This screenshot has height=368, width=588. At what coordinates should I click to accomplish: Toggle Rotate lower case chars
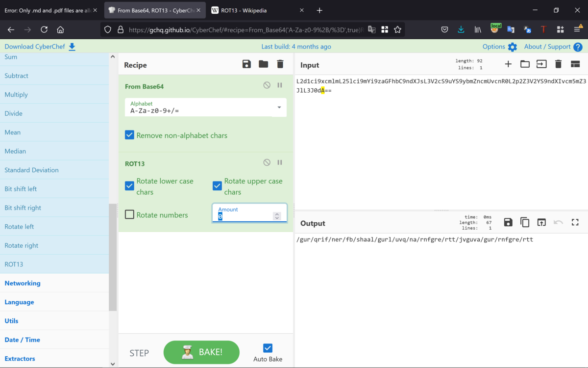[129, 186]
